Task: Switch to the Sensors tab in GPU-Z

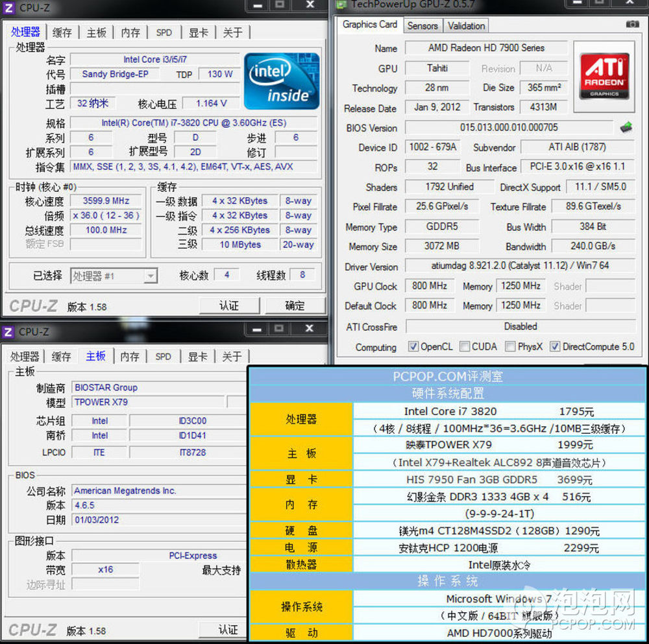Action: coord(422,26)
